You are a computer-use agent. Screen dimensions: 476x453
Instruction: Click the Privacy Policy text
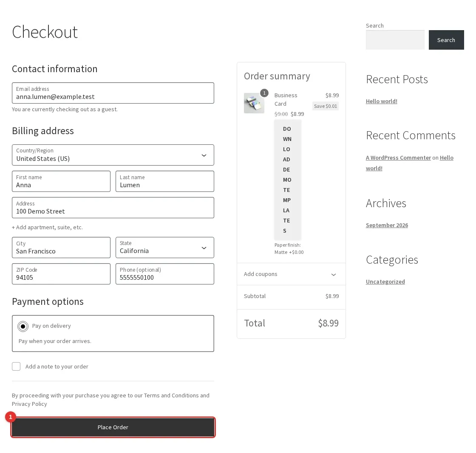[29, 404]
